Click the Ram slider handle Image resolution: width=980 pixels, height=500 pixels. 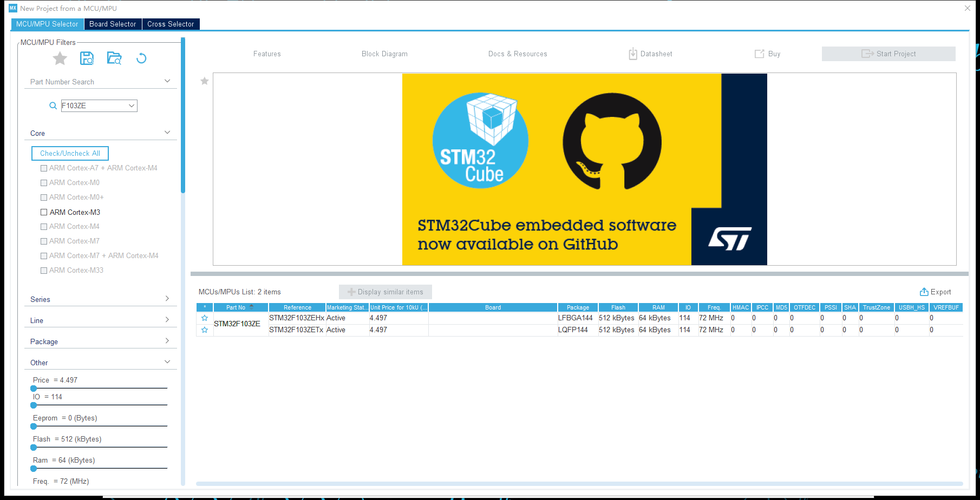34,469
